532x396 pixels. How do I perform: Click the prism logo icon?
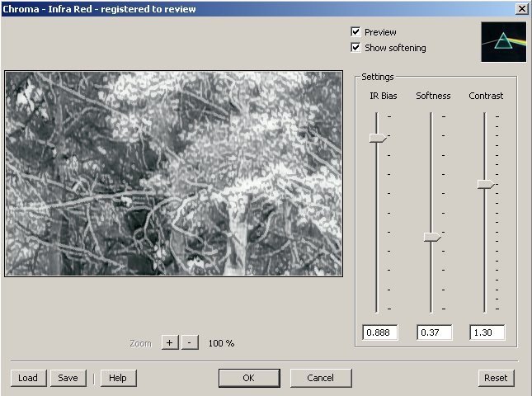point(503,42)
